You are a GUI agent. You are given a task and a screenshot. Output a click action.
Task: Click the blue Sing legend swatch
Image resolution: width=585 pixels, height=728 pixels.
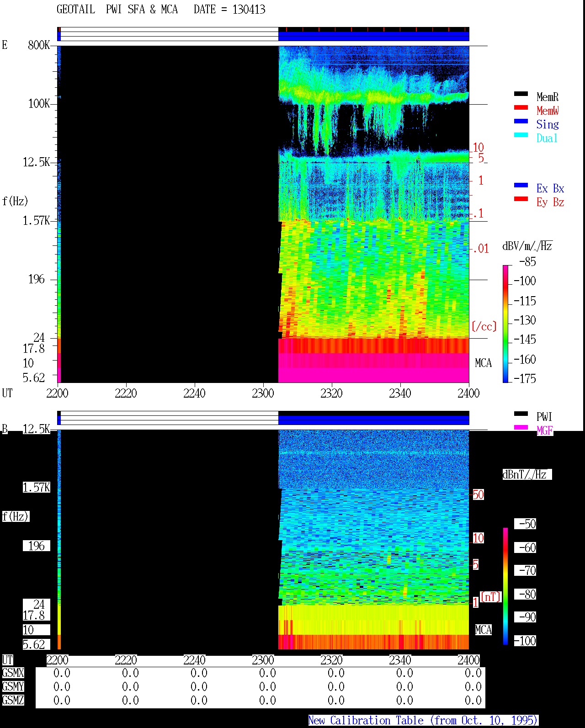[521, 122]
